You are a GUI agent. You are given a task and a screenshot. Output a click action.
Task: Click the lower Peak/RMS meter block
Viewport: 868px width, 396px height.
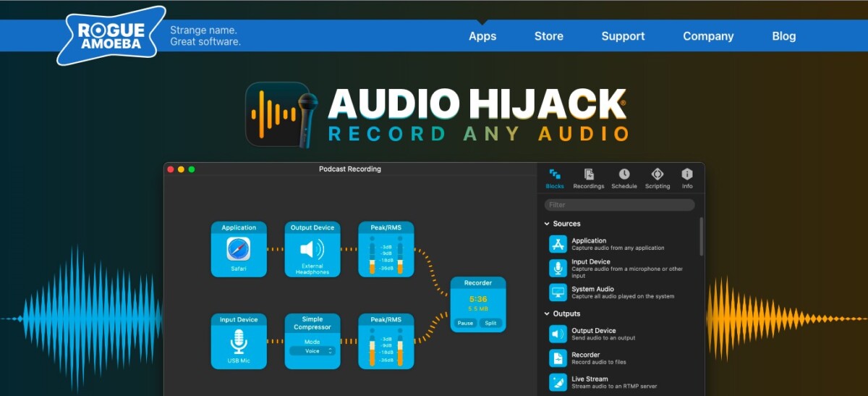coord(386,341)
